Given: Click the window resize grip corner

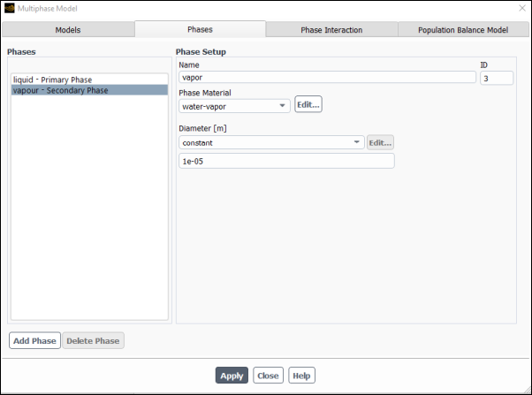Looking at the screenshot, I should [x=527, y=390].
